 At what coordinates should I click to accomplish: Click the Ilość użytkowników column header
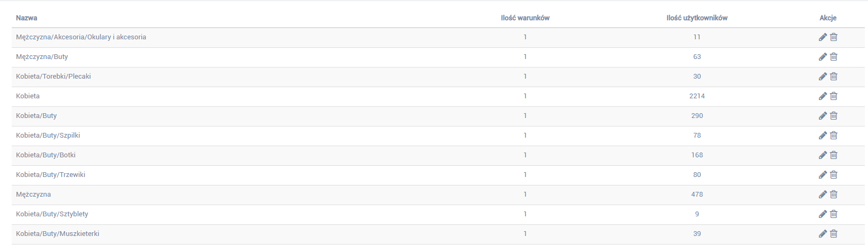pyautogui.click(x=697, y=18)
